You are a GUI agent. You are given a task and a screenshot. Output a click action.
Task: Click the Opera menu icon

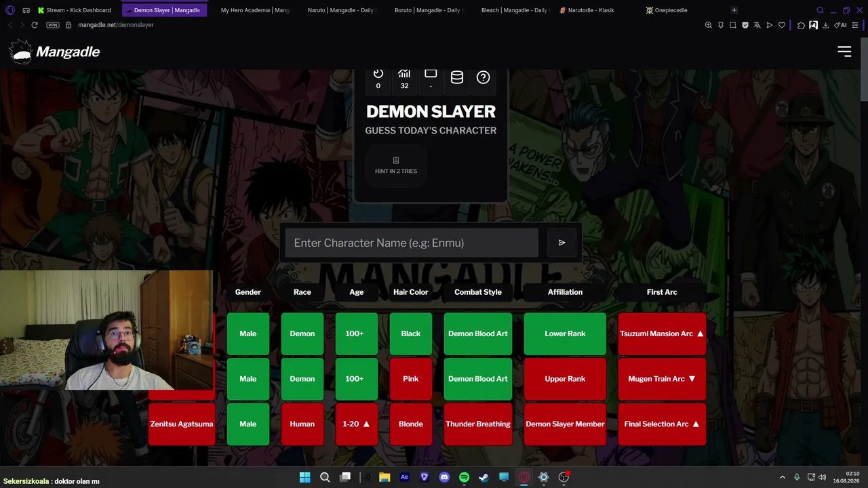pyautogui.click(x=10, y=10)
